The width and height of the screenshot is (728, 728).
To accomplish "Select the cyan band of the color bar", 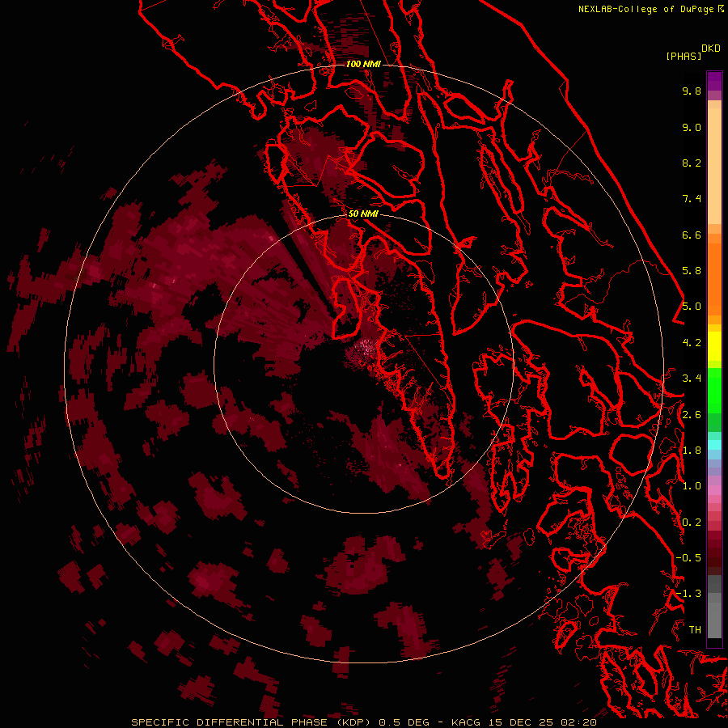I will [714, 444].
